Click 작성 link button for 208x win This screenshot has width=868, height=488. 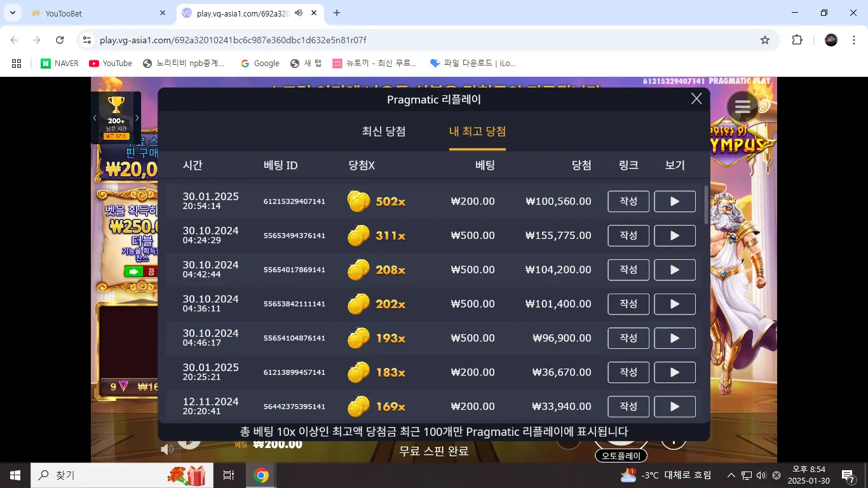click(x=628, y=270)
